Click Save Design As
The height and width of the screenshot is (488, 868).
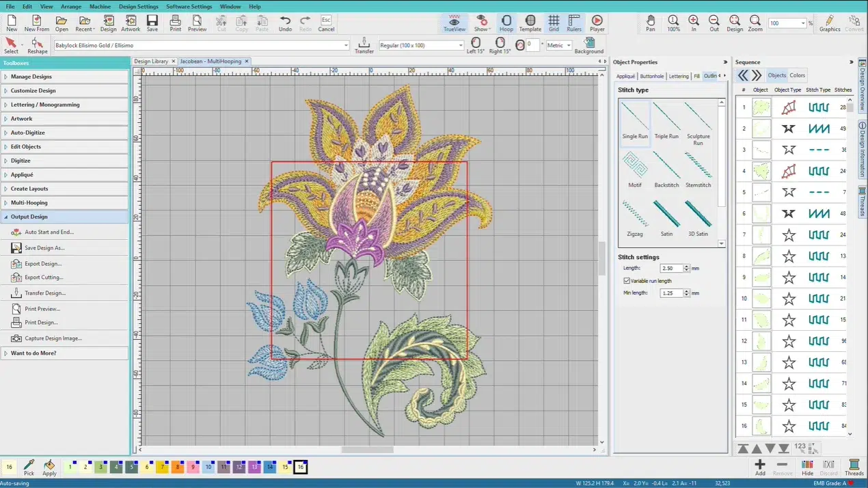(x=45, y=248)
